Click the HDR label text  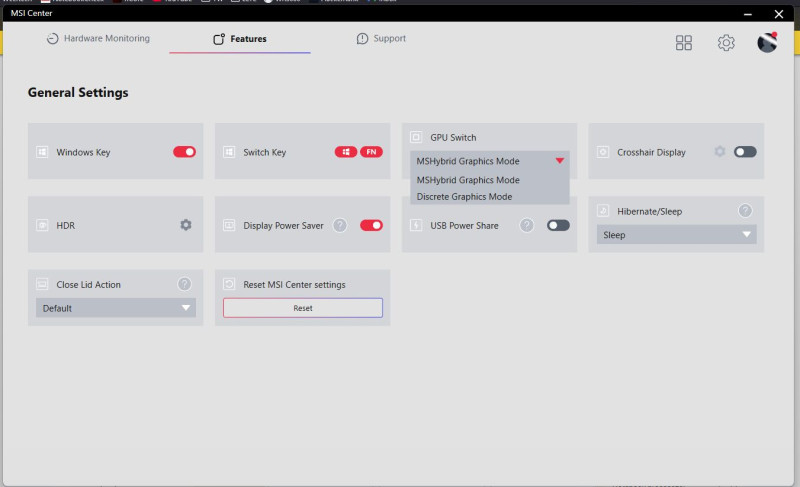[65, 225]
